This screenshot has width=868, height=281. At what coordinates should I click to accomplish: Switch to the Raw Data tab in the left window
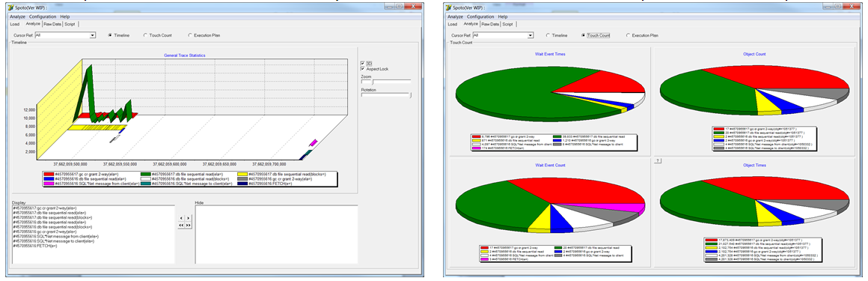point(53,24)
